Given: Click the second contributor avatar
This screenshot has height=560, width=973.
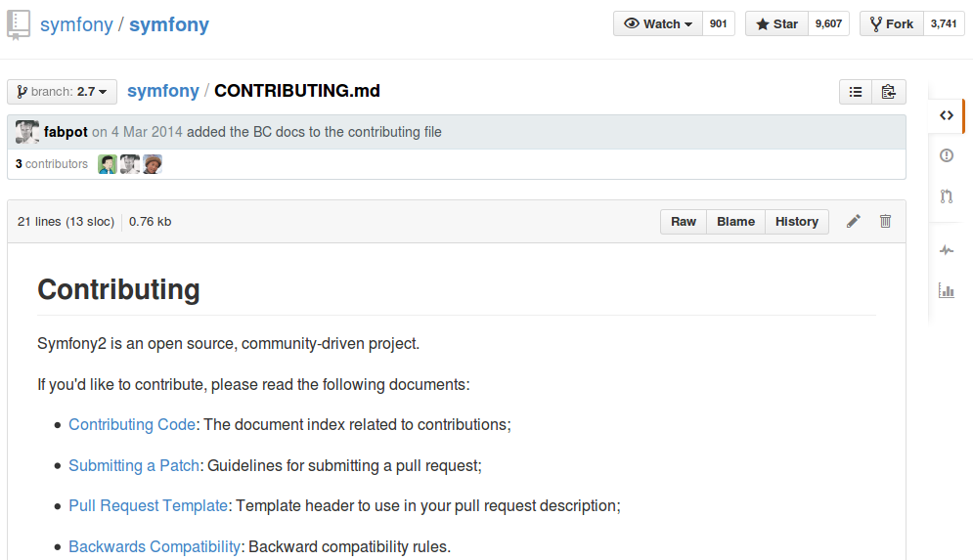Looking at the screenshot, I should (130, 164).
